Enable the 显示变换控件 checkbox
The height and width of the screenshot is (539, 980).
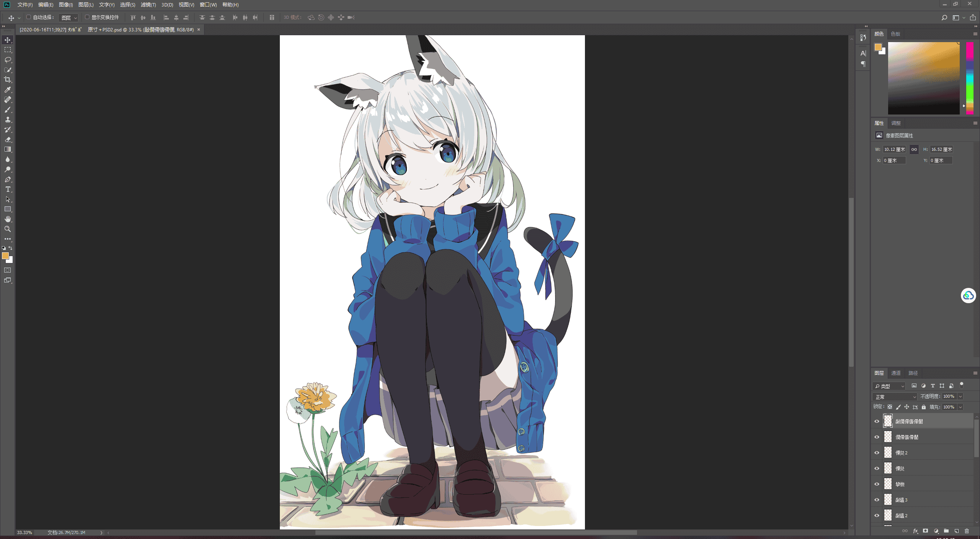pyautogui.click(x=87, y=17)
